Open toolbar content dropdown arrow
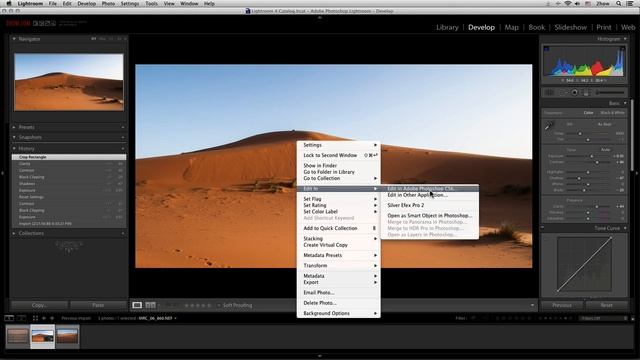The width and height of the screenshot is (640, 360). pos(532,305)
